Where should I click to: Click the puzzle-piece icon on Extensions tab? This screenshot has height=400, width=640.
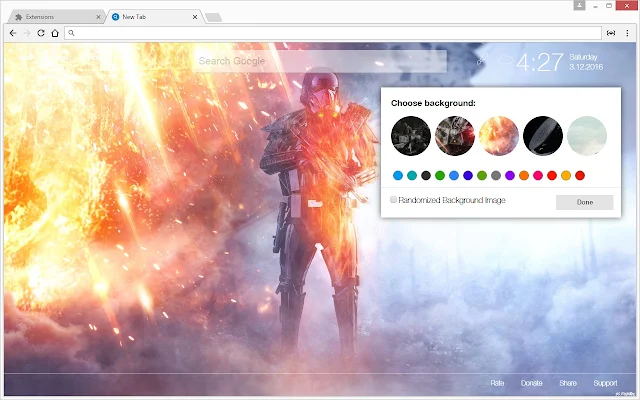(18, 17)
